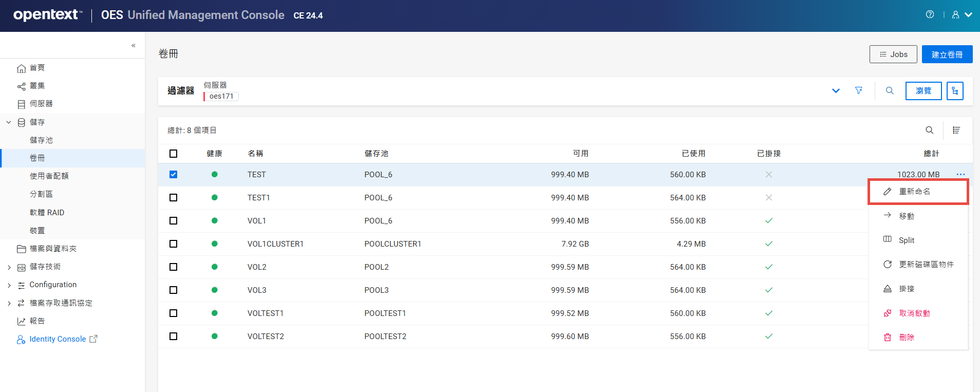The height and width of the screenshot is (392, 980).
Task: Select 刪除 in the context menu
Action: point(906,338)
